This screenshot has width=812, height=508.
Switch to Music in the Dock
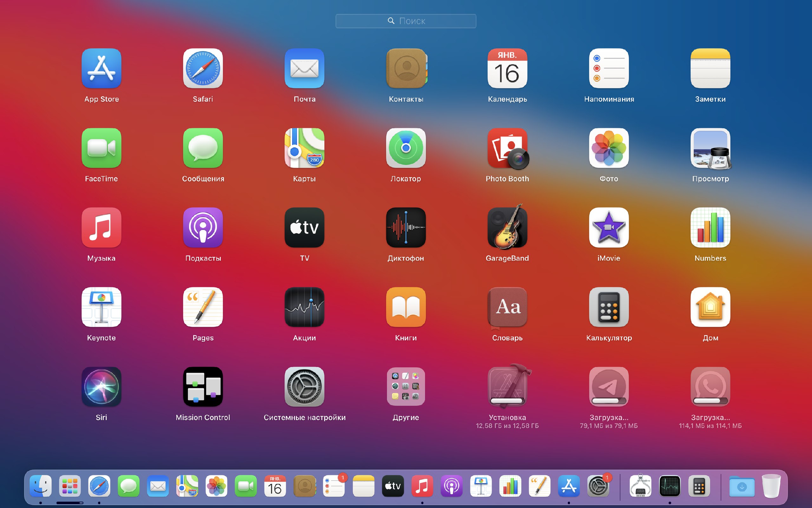422,486
